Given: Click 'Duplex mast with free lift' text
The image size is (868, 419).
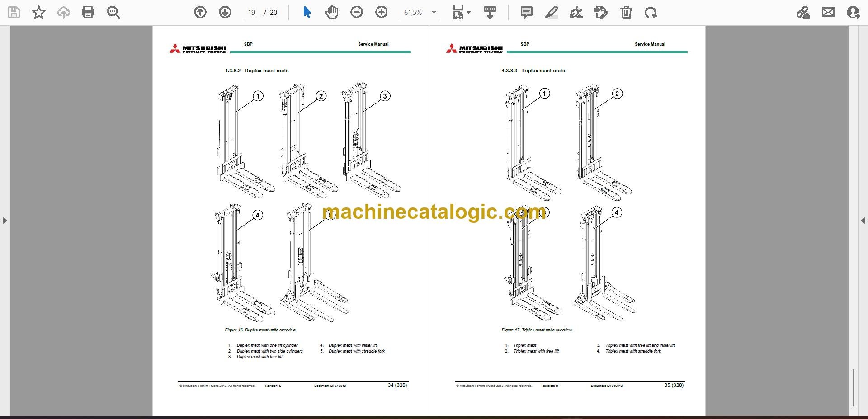Looking at the screenshot, I should [x=259, y=357].
